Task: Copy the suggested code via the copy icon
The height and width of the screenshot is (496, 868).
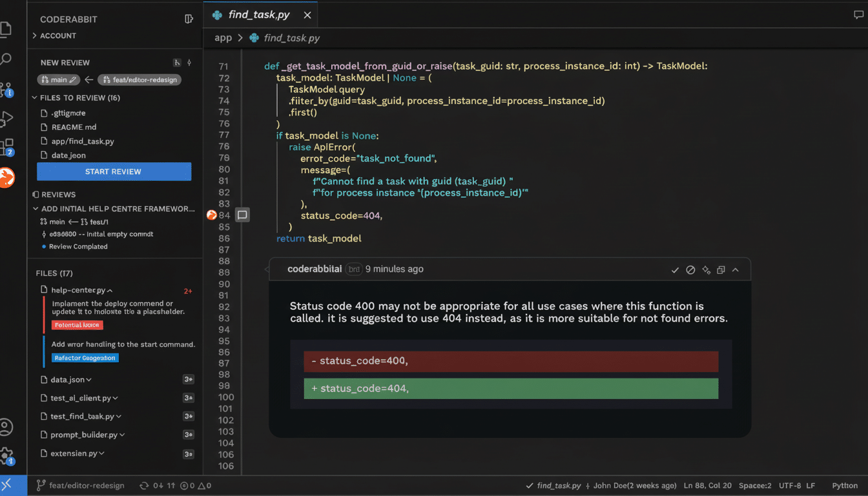Action: coord(721,270)
